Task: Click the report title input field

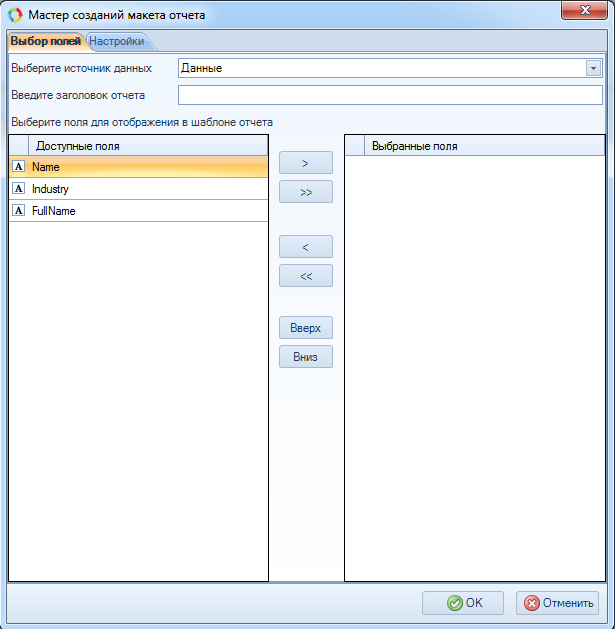Action: [390, 95]
